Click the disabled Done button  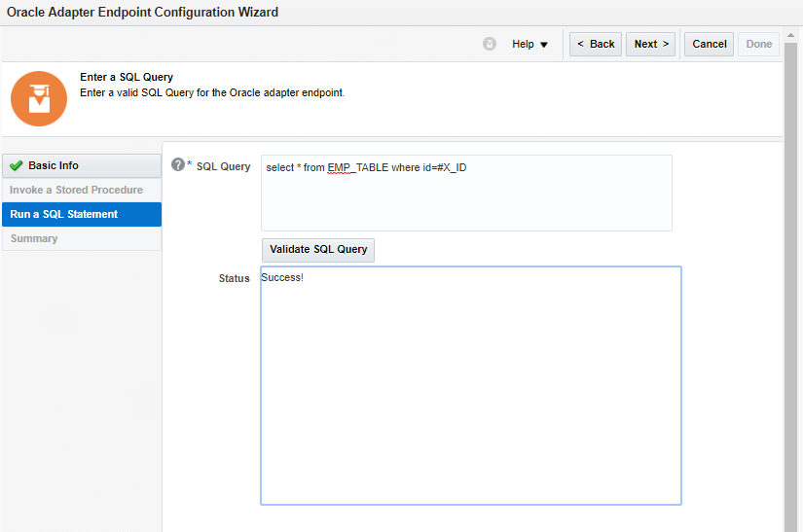click(759, 44)
